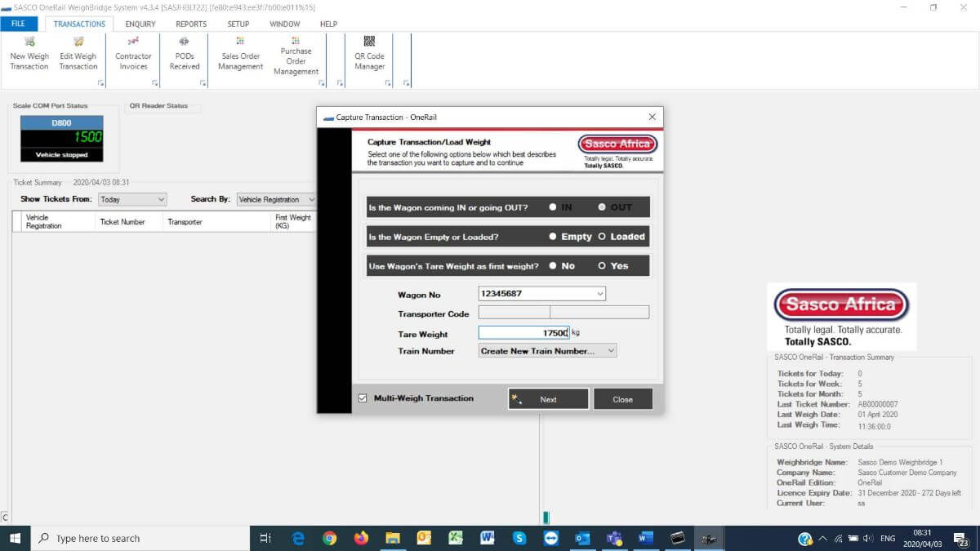Open Edit Weigh Transaction in the ribbon
The height and width of the screenshot is (551, 980).
pos(78,53)
